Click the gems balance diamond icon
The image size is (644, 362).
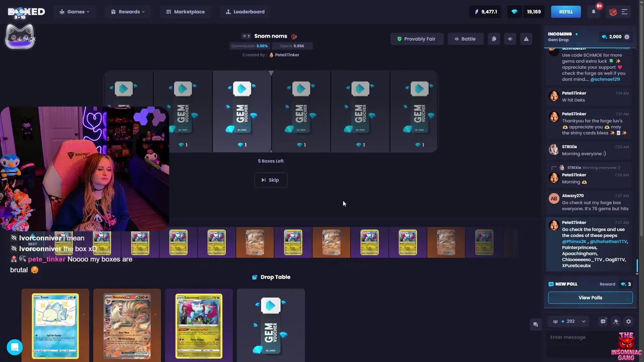point(514,12)
